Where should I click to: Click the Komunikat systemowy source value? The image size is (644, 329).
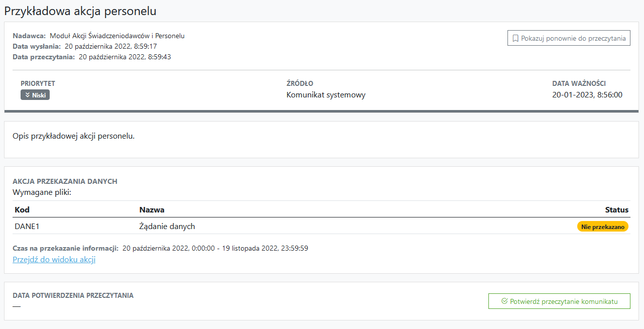point(326,95)
